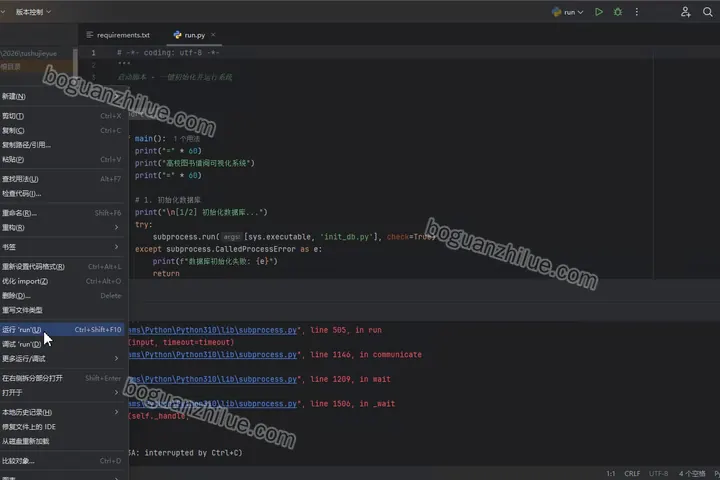This screenshot has height=480, width=720.
Task: Click the '(self._handle' console text
Action: click(158, 416)
